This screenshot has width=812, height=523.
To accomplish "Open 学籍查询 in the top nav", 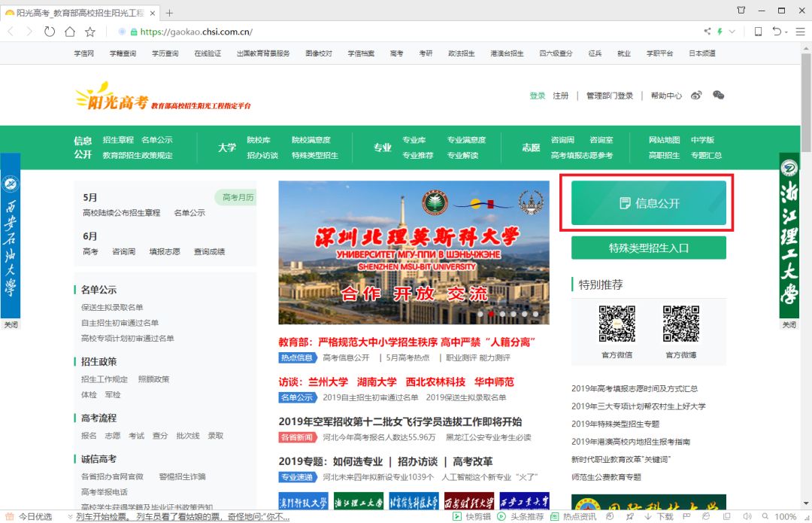I will pyautogui.click(x=123, y=53).
